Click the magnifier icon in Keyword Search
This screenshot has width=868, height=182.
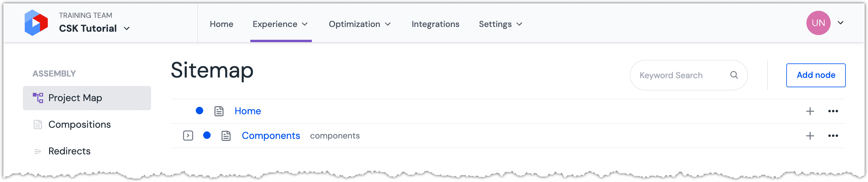[x=734, y=75]
